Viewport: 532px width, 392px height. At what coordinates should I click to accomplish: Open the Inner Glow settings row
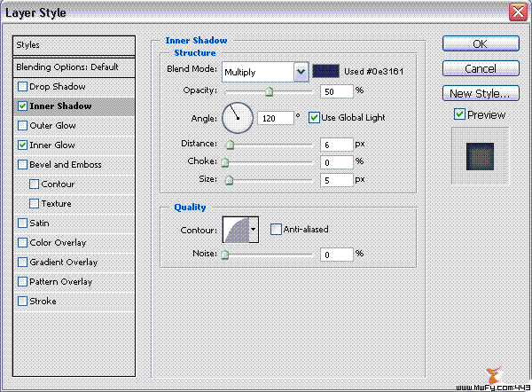click(74, 145)
